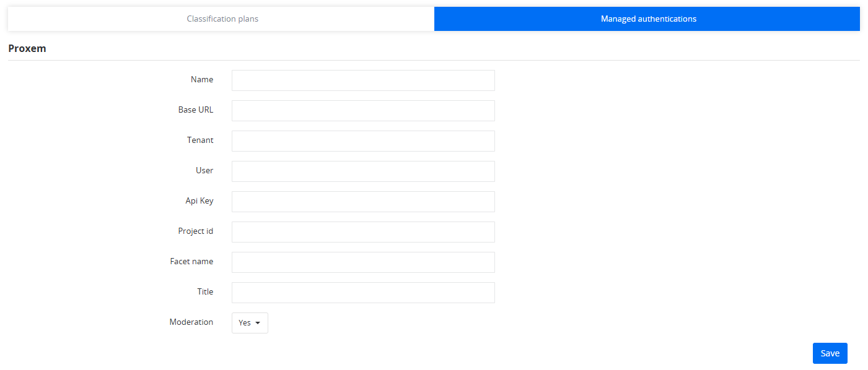The height and width of the screenshot is (370, 868).
Task: Click the Api Key label
Action: [199, 200]
